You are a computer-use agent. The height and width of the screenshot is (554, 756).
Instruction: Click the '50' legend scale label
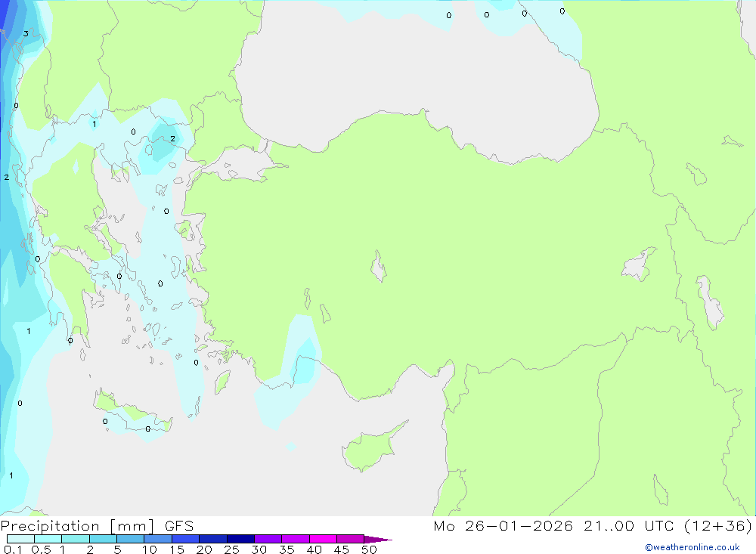tap(369, 549)
